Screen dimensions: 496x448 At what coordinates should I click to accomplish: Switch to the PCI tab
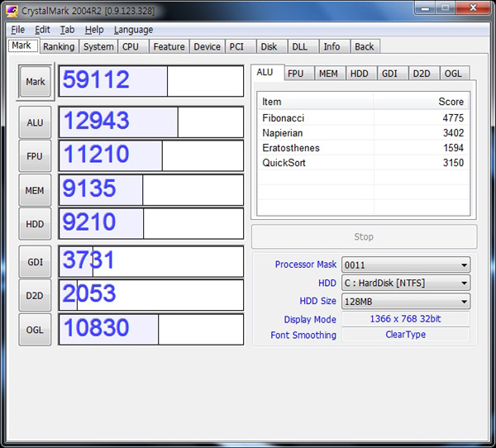click(241, 47)
